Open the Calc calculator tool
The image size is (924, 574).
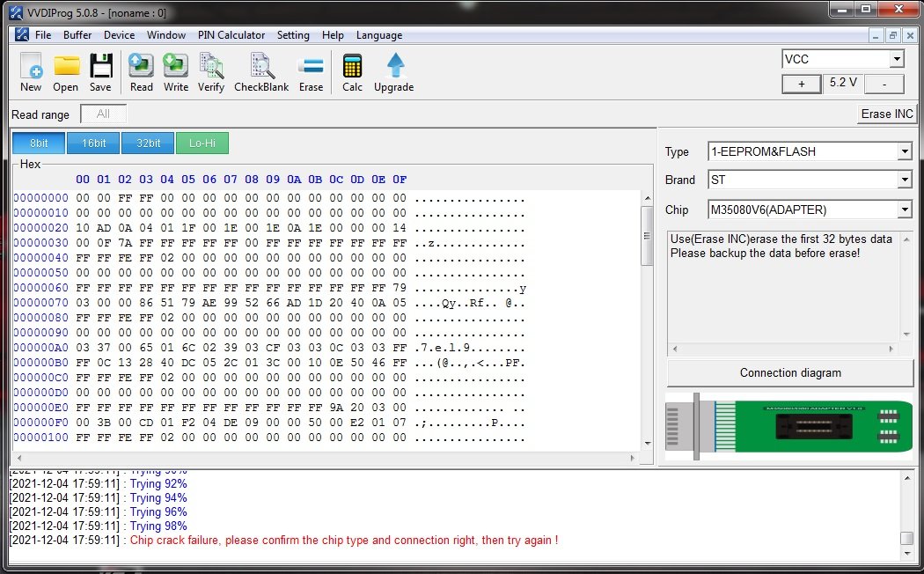tap(352, 71)
